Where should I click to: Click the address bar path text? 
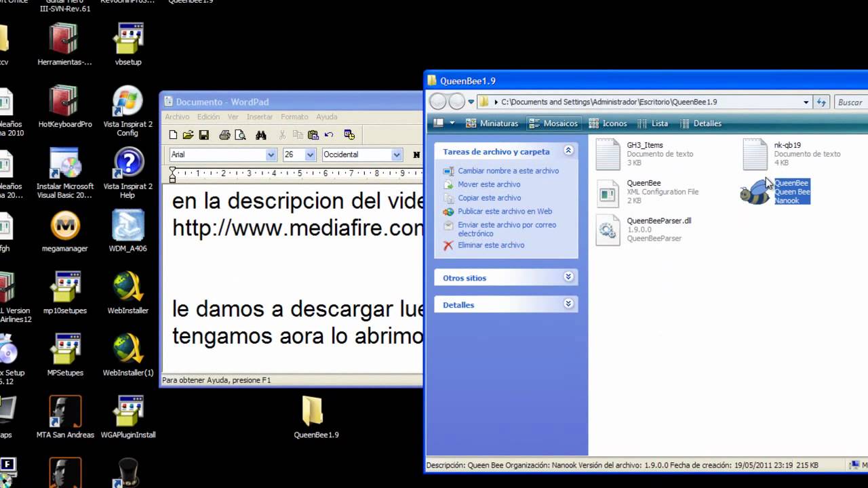(609, 102)
